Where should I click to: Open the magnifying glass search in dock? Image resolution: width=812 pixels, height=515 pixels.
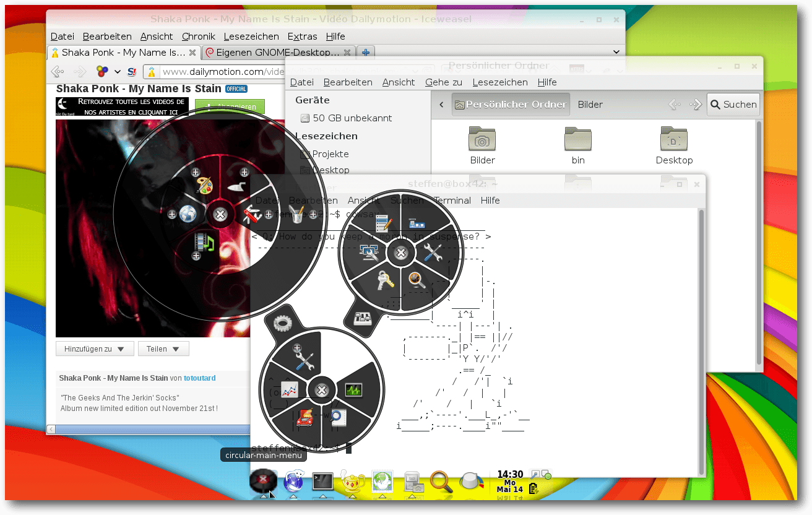(441, 482)
